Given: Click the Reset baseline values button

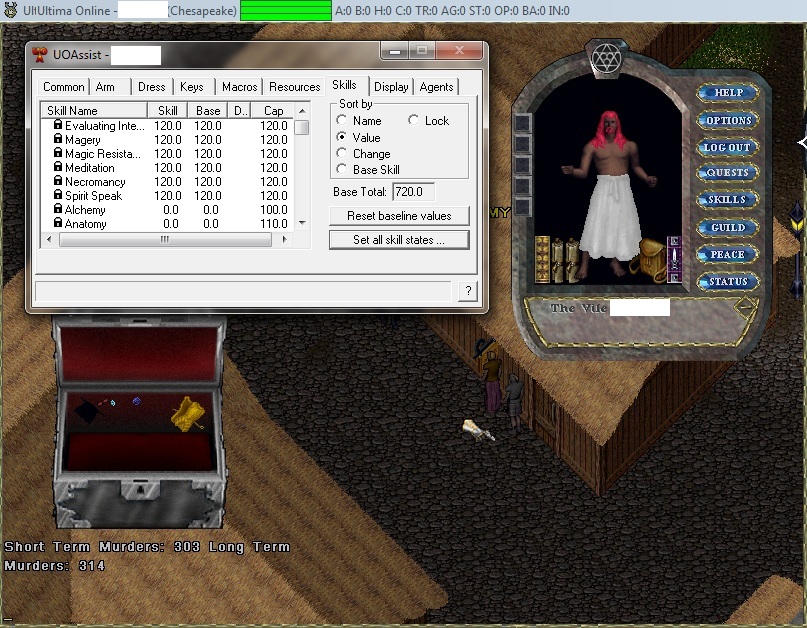Looking at the screenshot, I should 399,216.
